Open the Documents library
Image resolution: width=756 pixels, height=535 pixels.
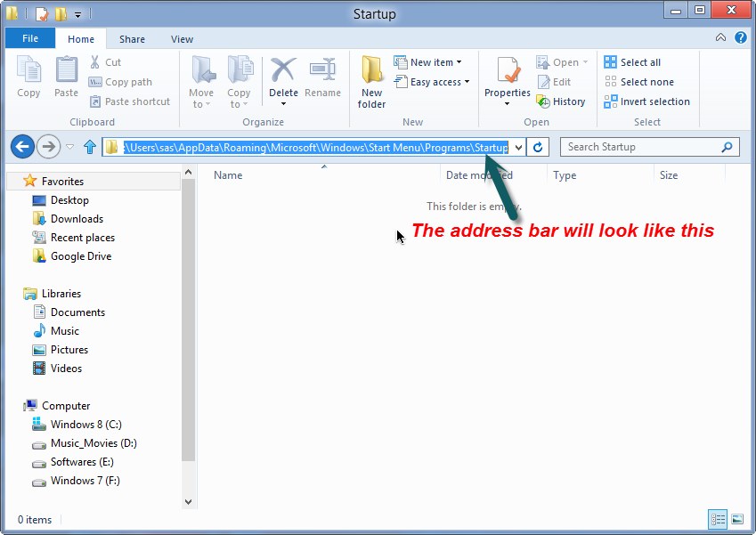[x=77, y=312]
